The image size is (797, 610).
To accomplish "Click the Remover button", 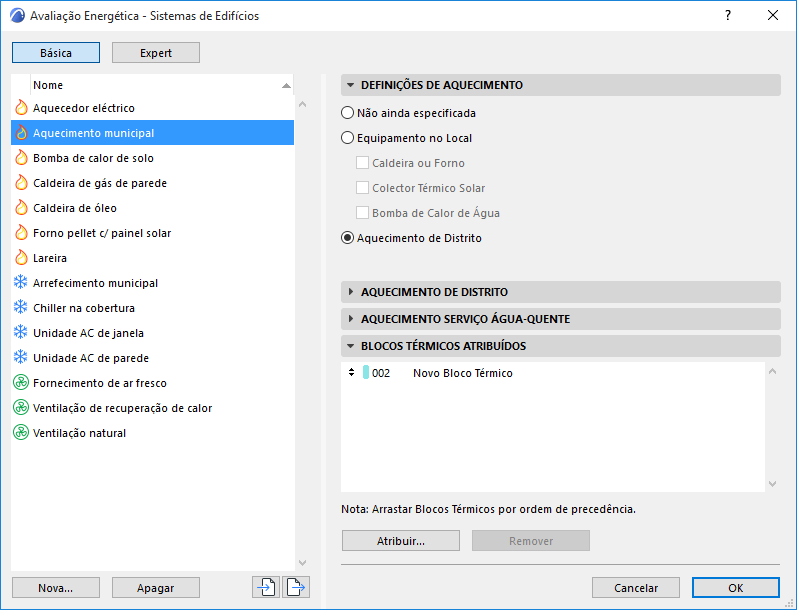I will click(x=531, y=541).
